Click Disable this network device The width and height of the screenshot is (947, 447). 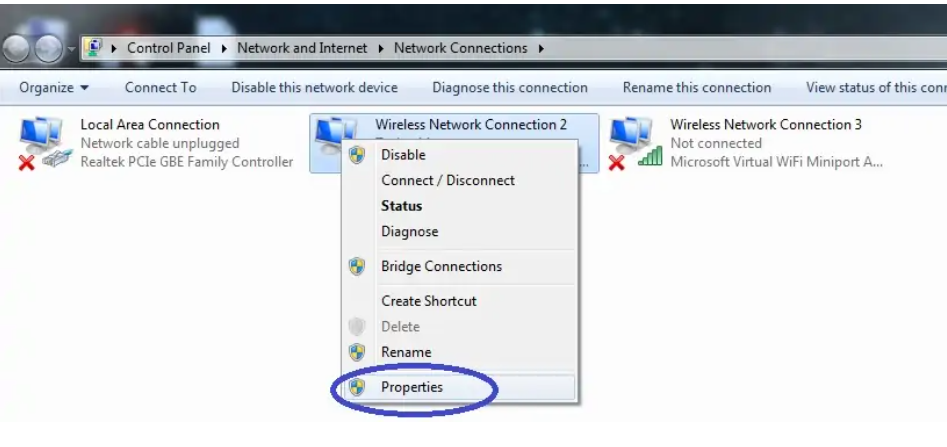click(x=314, y=88)
